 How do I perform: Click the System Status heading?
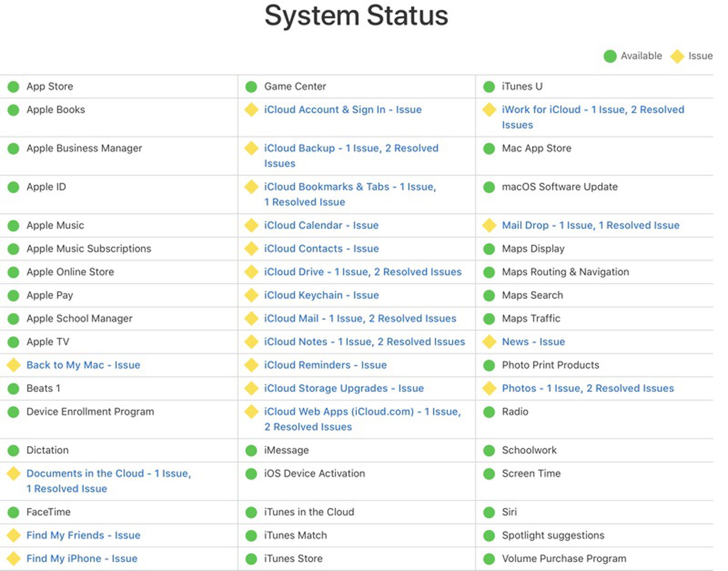pos(356,15)
